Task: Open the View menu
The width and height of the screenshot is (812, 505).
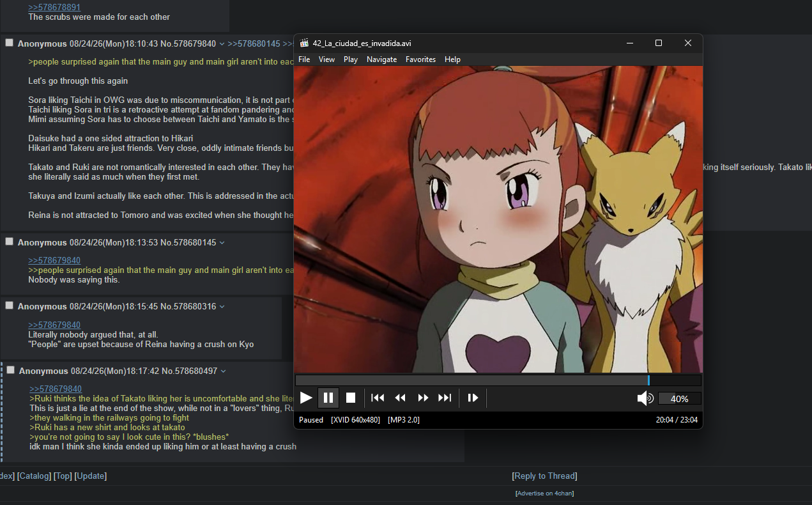Action: point(326,59)
